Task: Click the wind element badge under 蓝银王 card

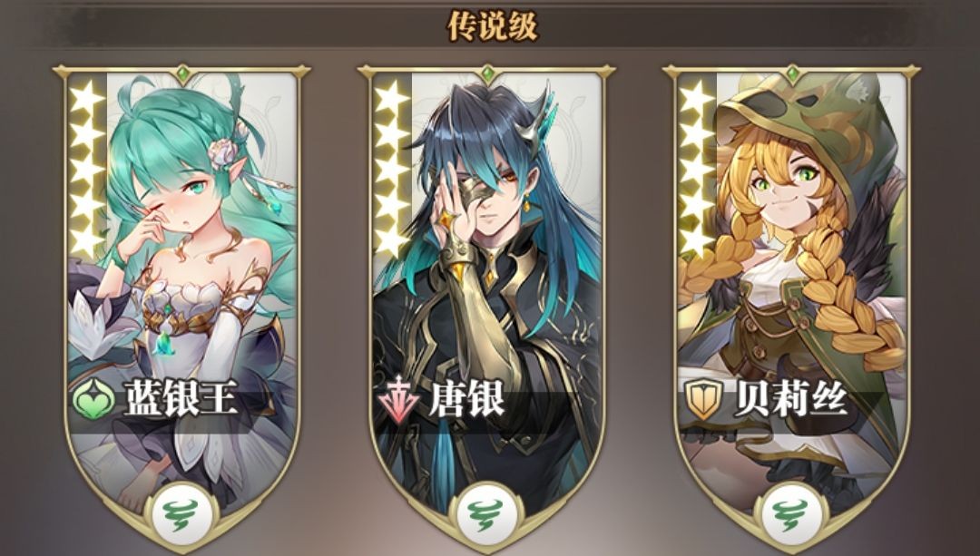Action: coord(181,516)
